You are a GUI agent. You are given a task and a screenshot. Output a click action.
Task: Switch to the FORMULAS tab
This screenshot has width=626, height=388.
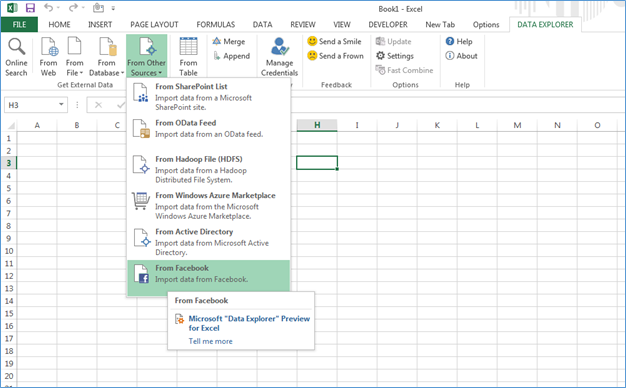coord(216,24)
